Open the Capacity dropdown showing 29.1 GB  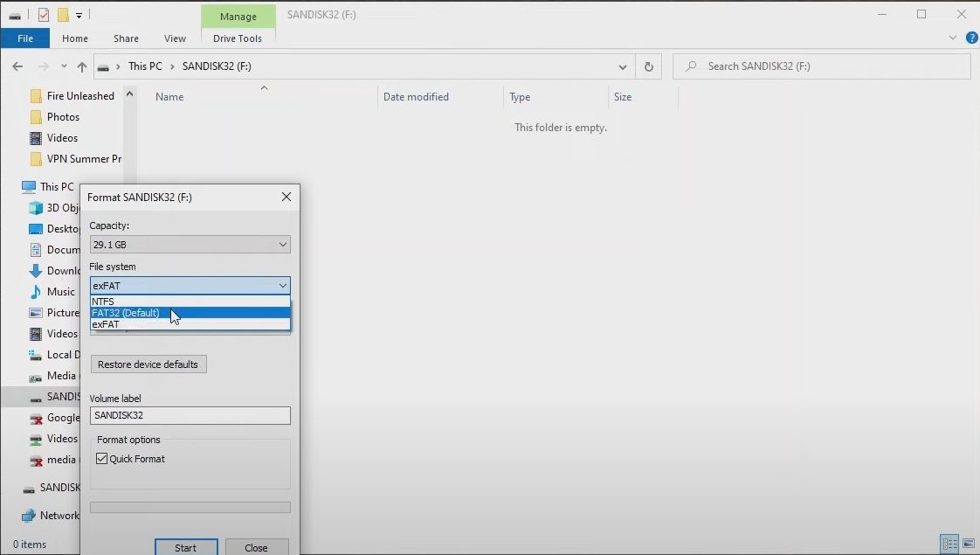[x=281, y=245]
